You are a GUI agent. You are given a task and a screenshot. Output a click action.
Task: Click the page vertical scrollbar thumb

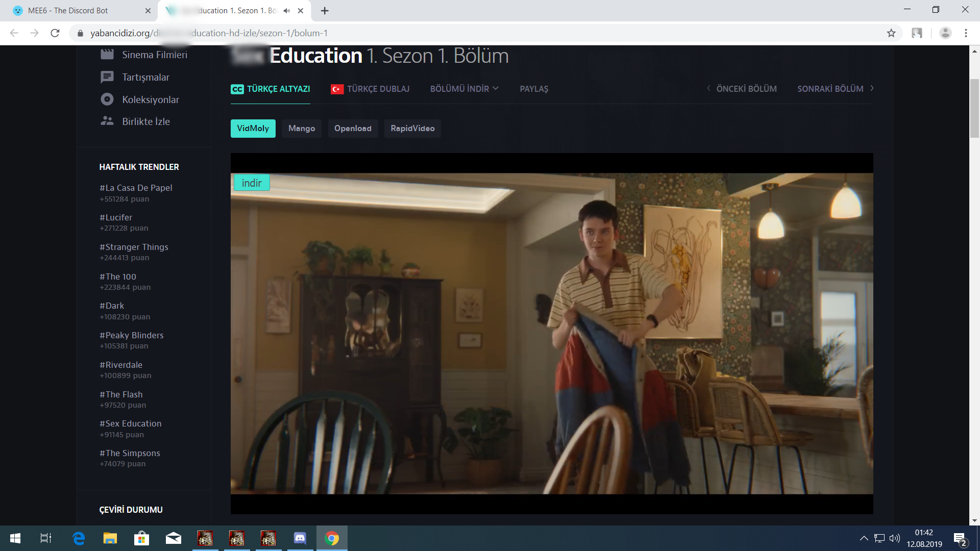coord(974,108)
